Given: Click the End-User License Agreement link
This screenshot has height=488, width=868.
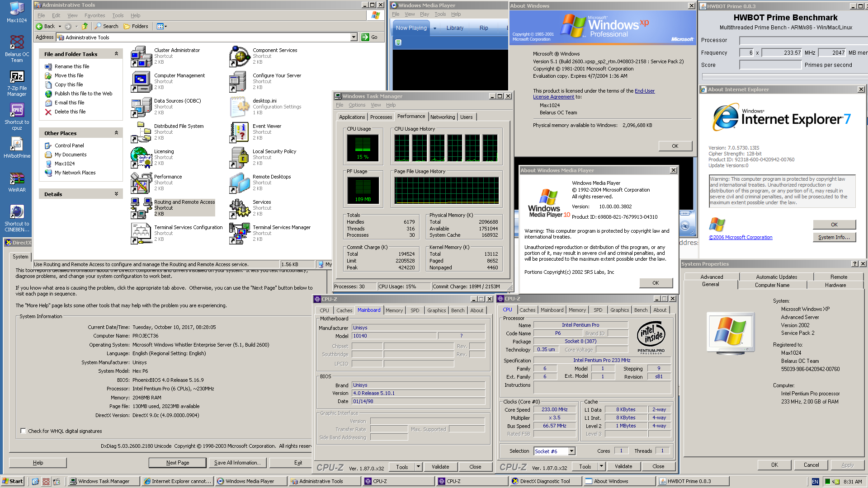Looking at the screenshot, I should pos(644,91).
